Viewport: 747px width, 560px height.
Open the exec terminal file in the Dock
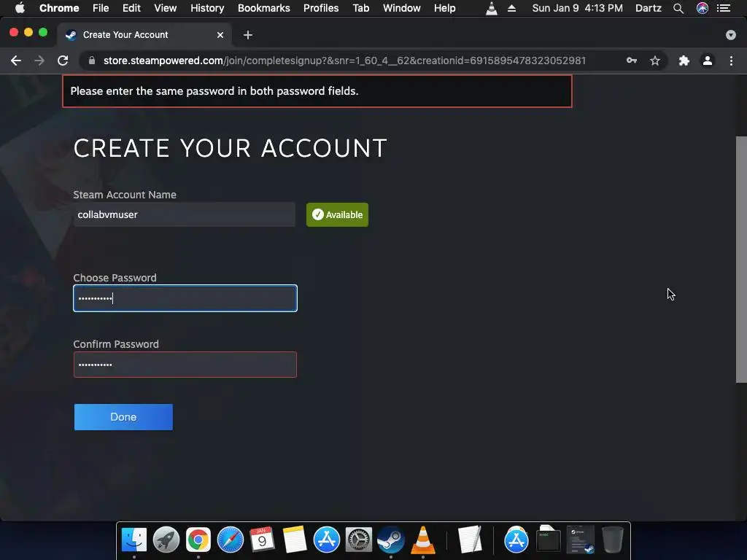click(x=549, y=539)
